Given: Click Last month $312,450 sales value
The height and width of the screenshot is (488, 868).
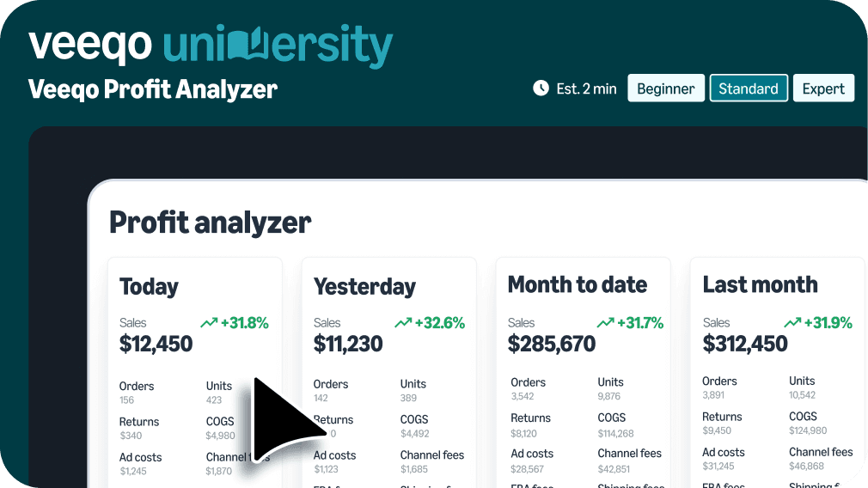Looking at the screenshot, I should [x=745, y=345].
